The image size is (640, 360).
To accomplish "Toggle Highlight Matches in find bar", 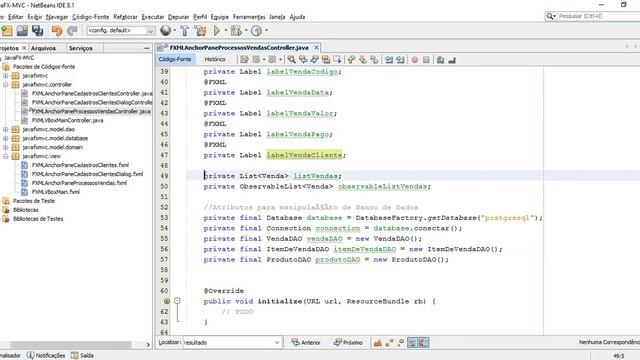I will pos(412,342).
